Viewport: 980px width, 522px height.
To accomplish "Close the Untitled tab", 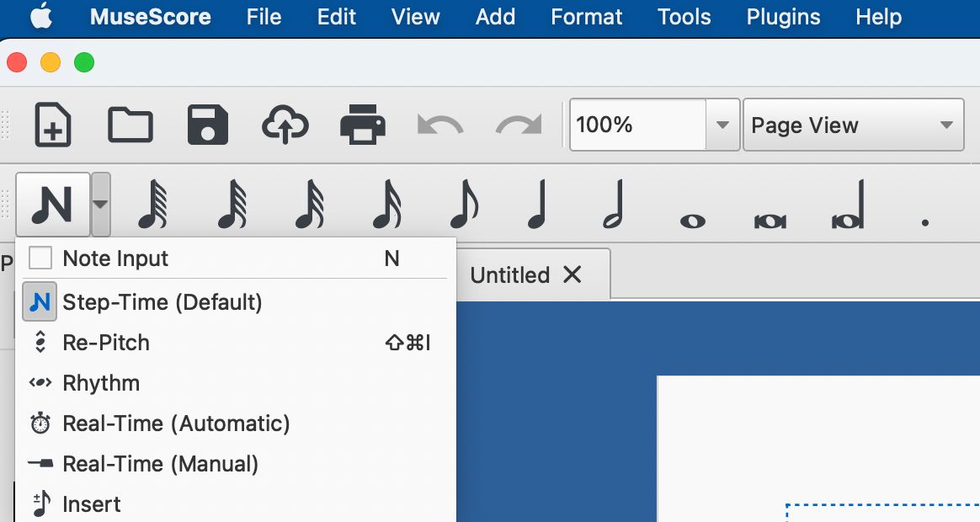I will (572, 274).
